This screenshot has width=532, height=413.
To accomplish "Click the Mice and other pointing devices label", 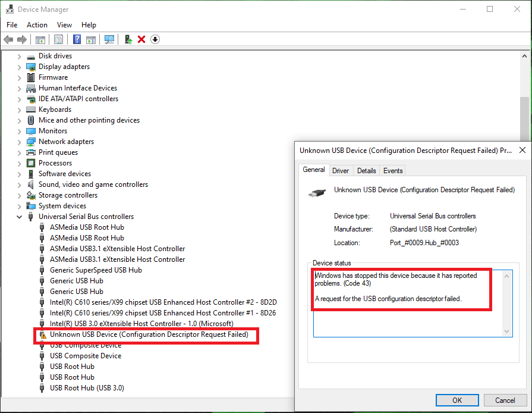I will click(89, 120).
